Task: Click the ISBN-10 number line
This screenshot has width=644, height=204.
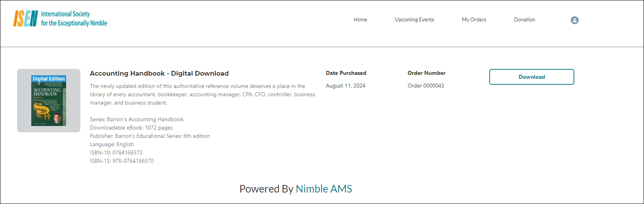Action: pyautogui.click(x=116, y=153)
